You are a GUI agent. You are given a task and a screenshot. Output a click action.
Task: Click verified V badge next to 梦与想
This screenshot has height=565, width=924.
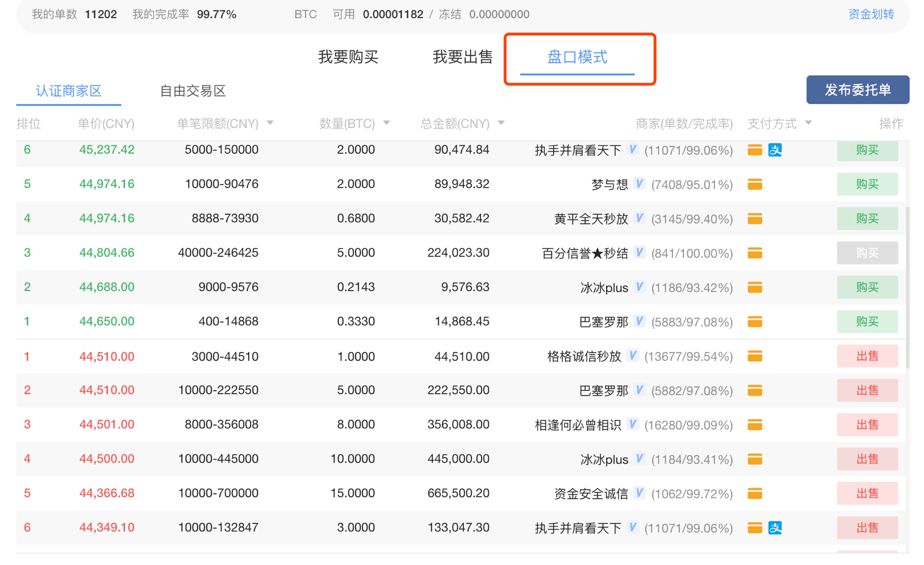click(x=639, y=184)
